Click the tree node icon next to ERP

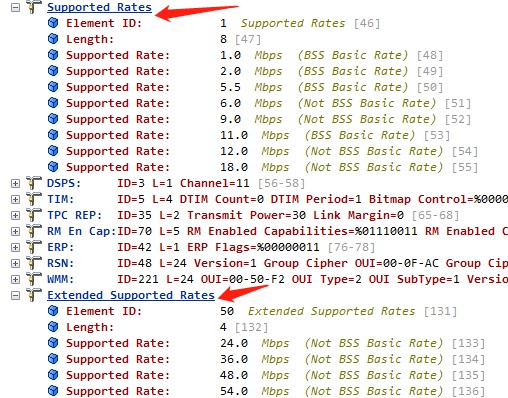coord(34,247)
